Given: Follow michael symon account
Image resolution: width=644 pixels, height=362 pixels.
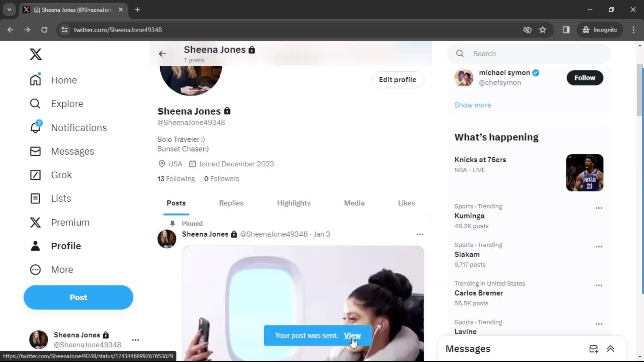Looking at the screenshot, I should pyautogui.click(x=585, y=77).
